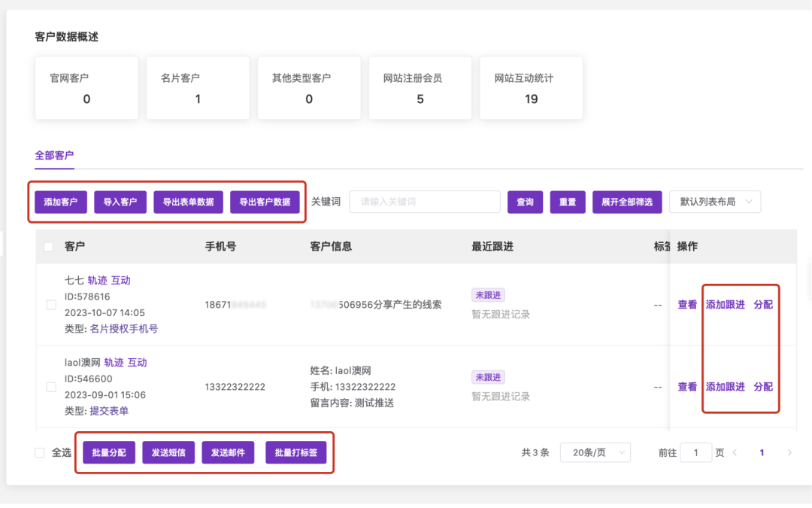Click the 添加客户 button
The height and width of the screenshot is (508, 812).
point(61,202)
